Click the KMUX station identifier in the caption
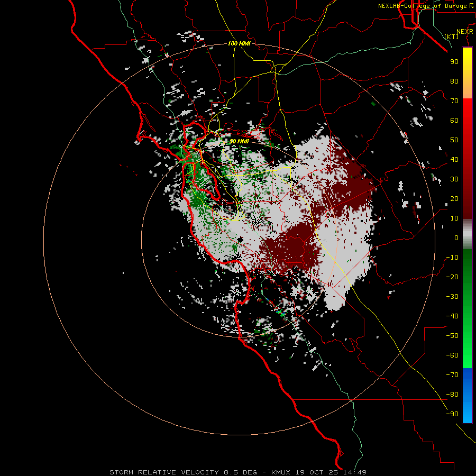 (x=281, y=472)
